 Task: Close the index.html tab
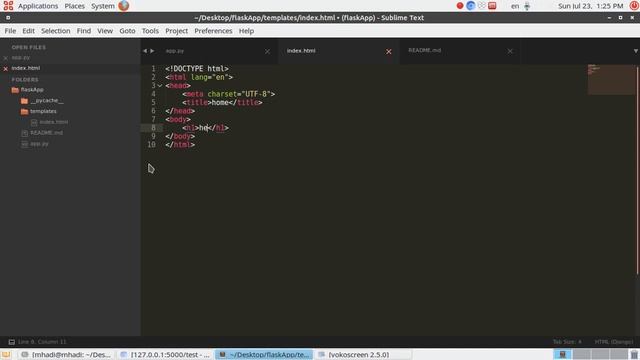pos(389,51)
